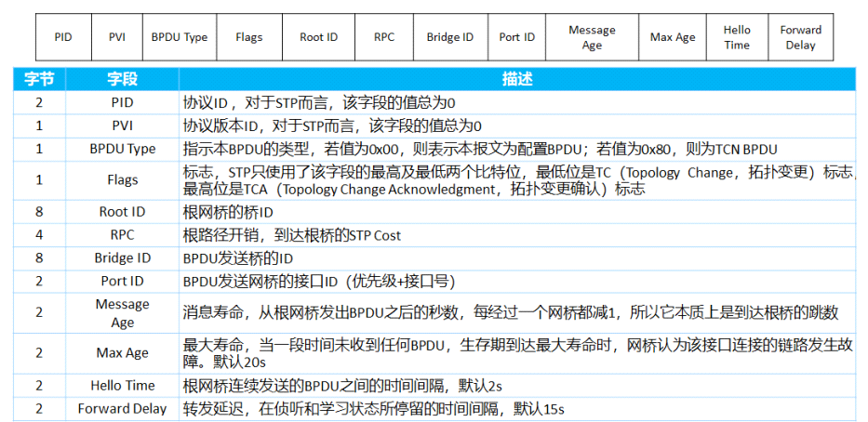This screenshot has width=868, height=422.
Task: Click the byte count 2 in the Max Age row
Action: pos(39,353)
